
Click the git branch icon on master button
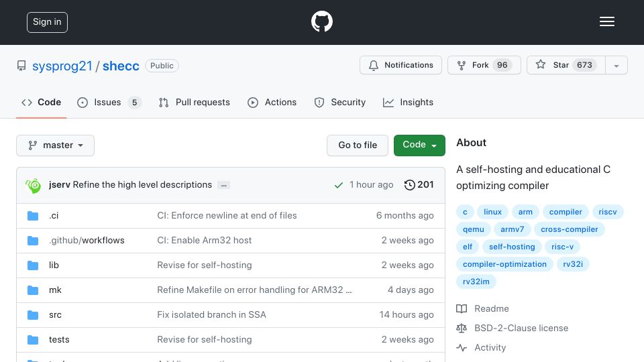32,145
